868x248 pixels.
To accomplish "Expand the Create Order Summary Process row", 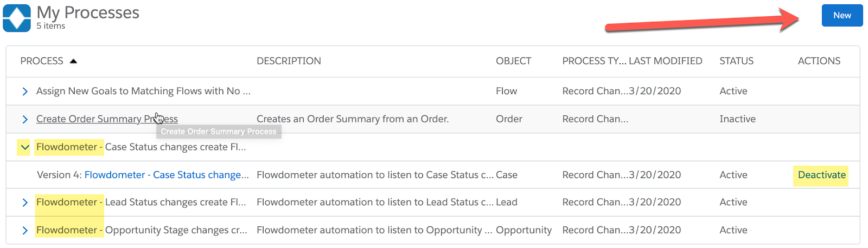I will pyautogui.click(x=25, y=119).
